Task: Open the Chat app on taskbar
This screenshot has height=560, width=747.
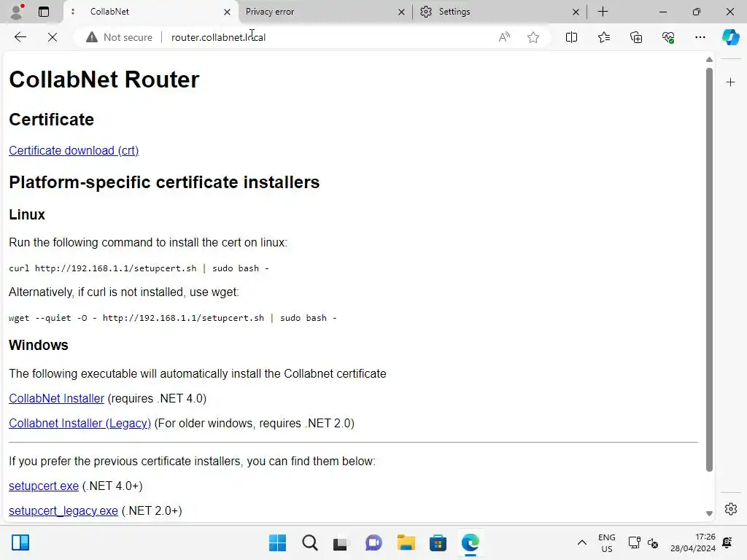Action: tap(373, 542)
